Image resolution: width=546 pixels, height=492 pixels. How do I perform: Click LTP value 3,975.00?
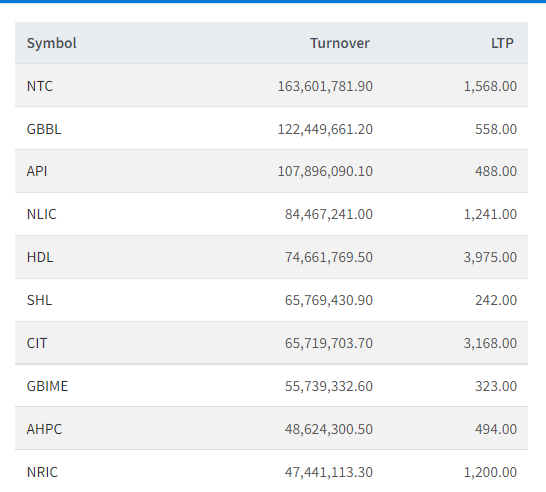click(490, 257)
